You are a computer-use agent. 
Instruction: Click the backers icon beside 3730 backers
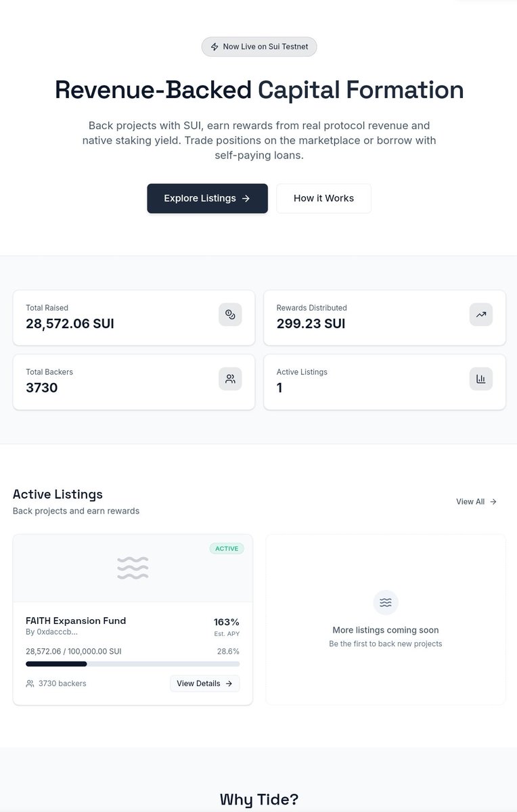(x=30, y=683)
